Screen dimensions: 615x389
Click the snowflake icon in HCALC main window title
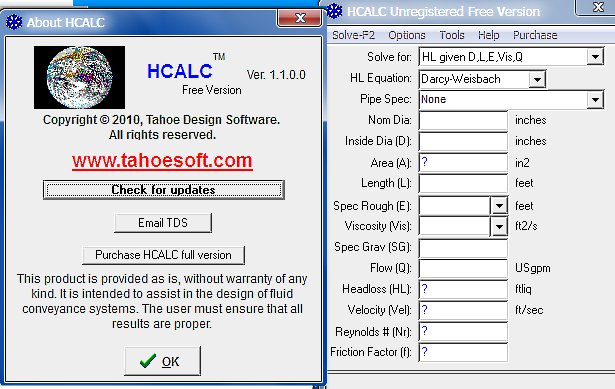pyautogui.click(x=334, y=11)
